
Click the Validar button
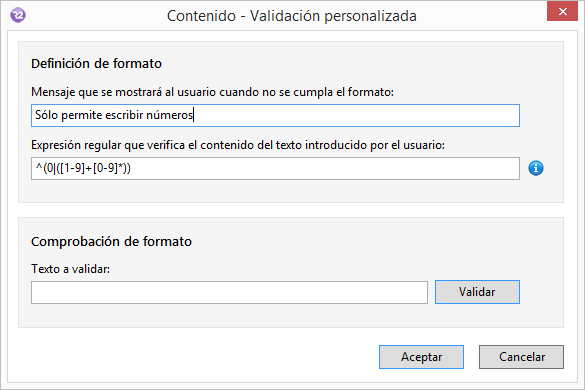point(477,292)
